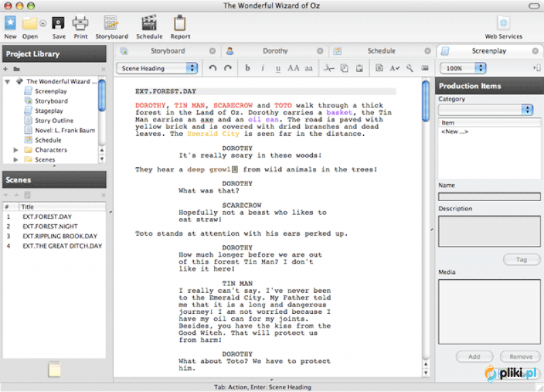Click the Media preview box
Image resolution: width=544 pixels, height=392 pixels.
coord(489,312)
